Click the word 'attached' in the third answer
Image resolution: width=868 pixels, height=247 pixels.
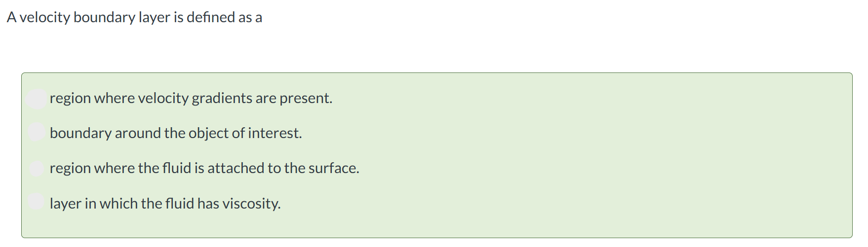click(236, 169)
